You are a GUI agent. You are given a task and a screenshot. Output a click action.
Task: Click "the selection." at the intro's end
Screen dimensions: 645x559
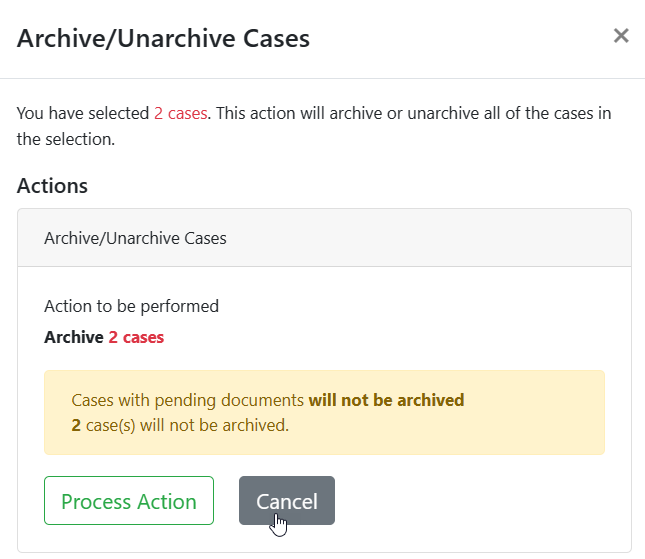66,139
